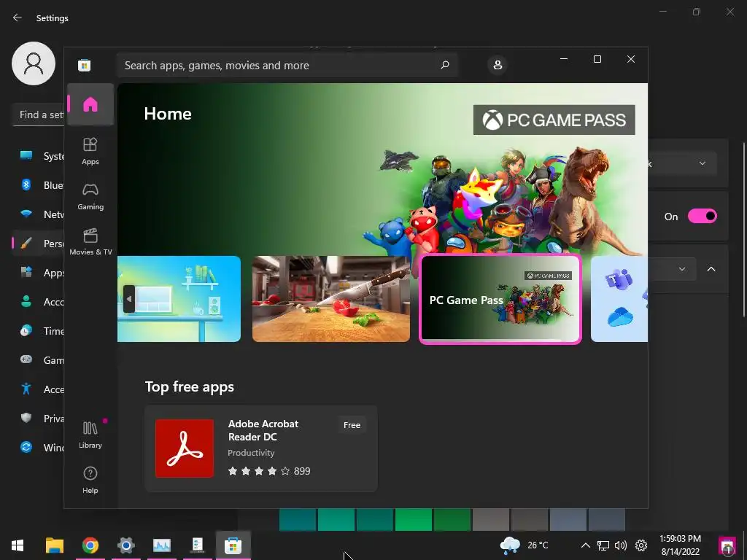The width and height of the screenshot is (747, 560).
Task: Click the Adobe Acrobat Reader DC title
Action: click(x=263, y=430)
